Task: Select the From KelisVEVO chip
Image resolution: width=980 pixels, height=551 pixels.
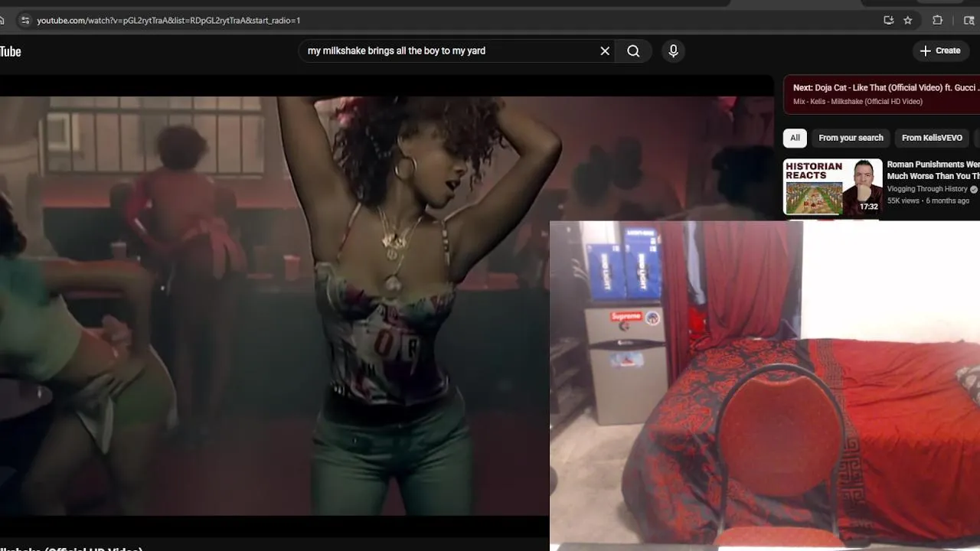Action: (x=932, y=138)
